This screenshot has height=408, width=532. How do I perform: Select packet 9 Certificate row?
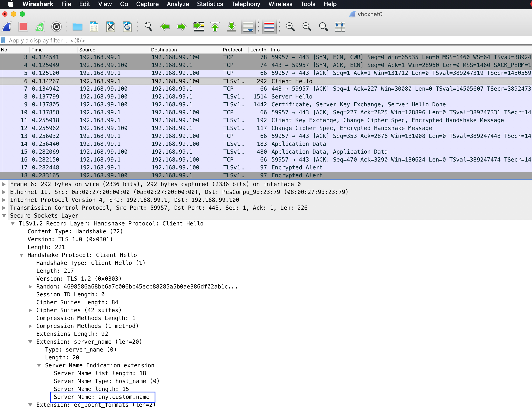(x=266, y=104)
